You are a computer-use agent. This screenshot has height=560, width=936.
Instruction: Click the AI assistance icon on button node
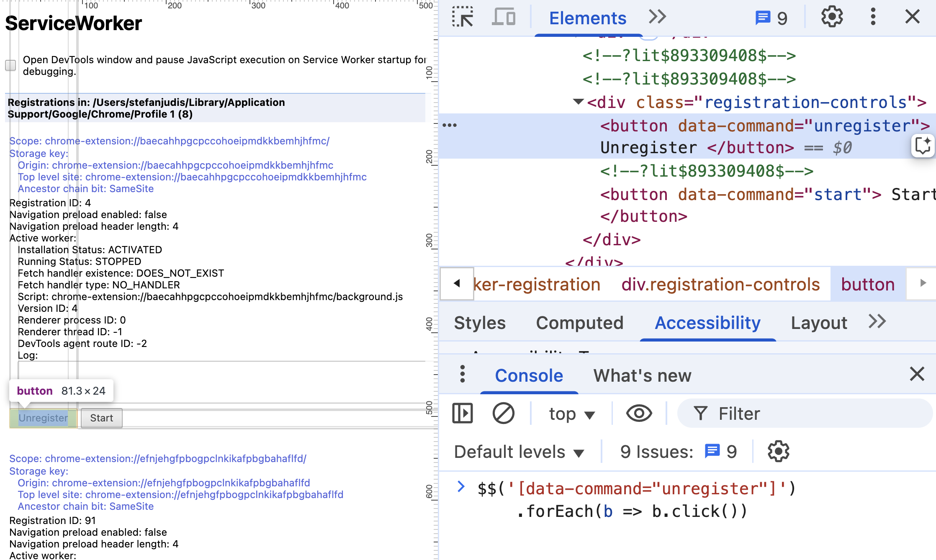coord(922,146)
